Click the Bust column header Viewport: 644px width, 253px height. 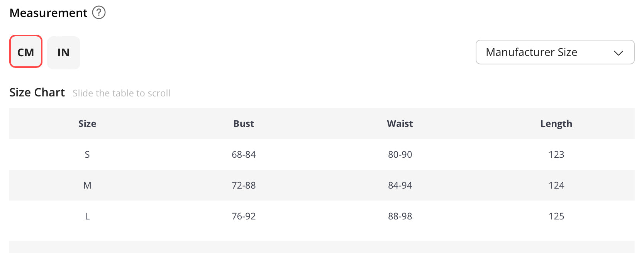(x=244, y=124)
